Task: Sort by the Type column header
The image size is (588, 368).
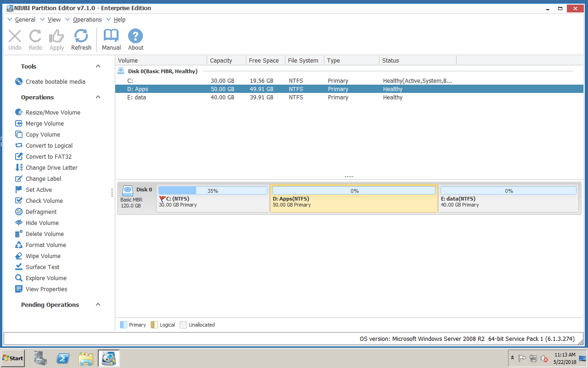Action: point(352,60)
